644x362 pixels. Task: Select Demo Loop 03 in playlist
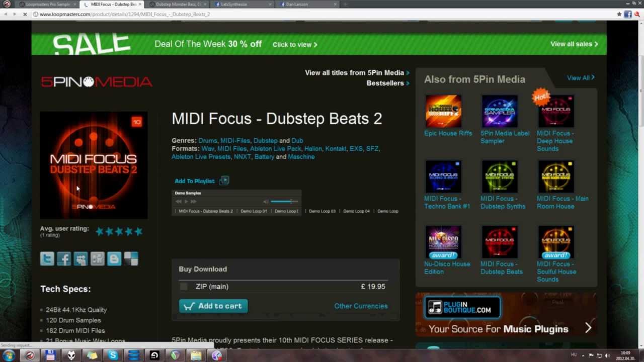coord(322,211)
